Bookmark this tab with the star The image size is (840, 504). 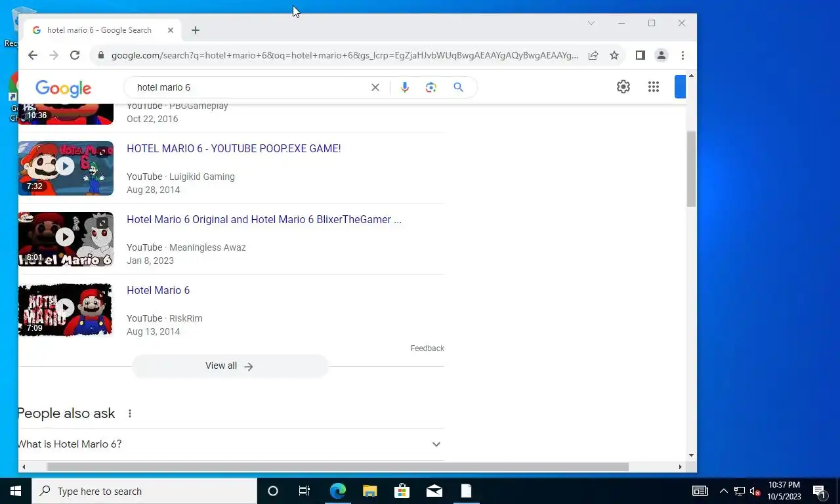614,56
